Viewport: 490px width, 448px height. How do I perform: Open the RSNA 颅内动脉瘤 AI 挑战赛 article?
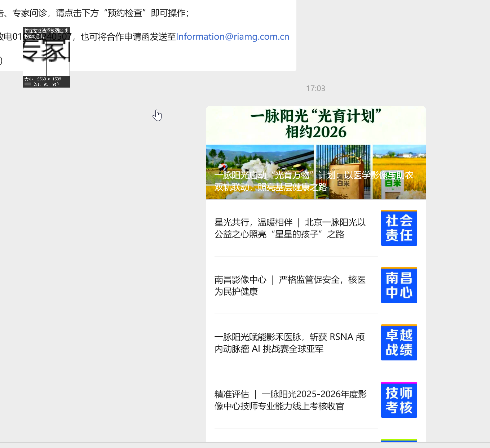pyautogui.click(x=290, y=343)
